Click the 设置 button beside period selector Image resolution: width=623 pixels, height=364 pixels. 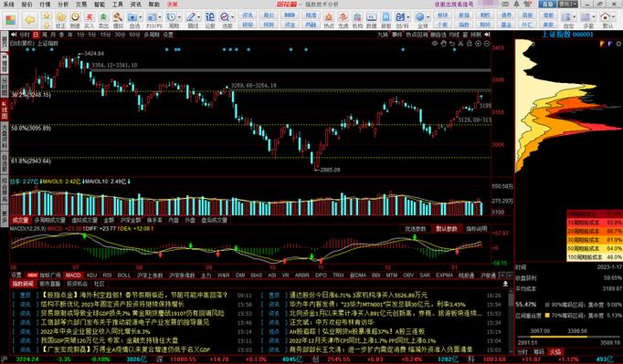168,35
